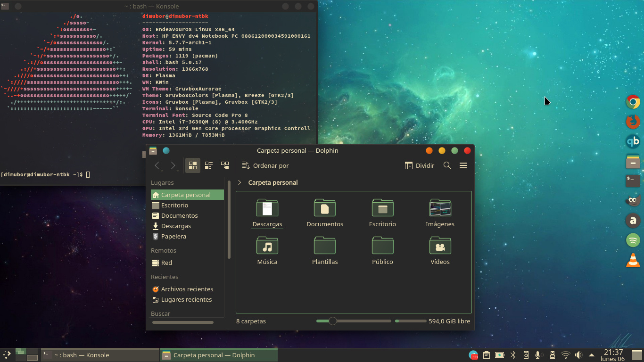
Task: Open battery status in system tray
Action: click(500, 355)
